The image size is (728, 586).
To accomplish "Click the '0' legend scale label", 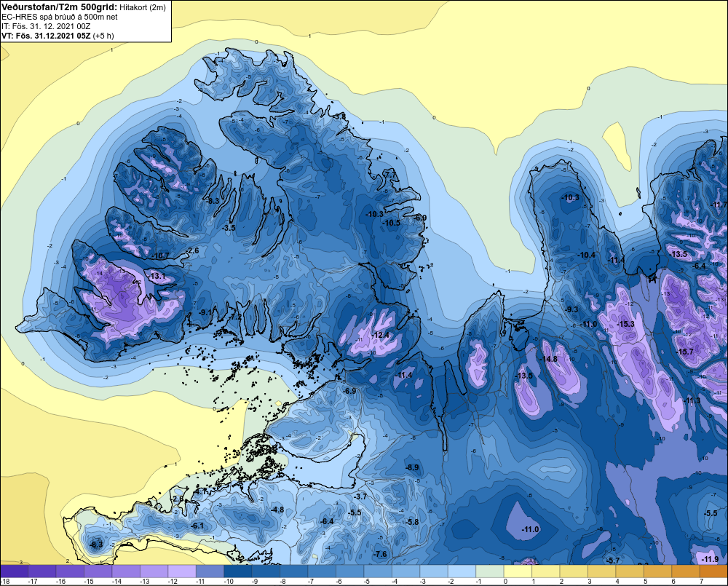I will (x=506, y=582).
